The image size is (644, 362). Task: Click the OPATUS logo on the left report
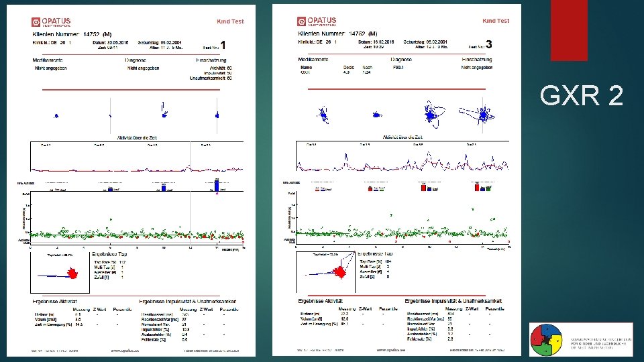[x=52, y=21]
